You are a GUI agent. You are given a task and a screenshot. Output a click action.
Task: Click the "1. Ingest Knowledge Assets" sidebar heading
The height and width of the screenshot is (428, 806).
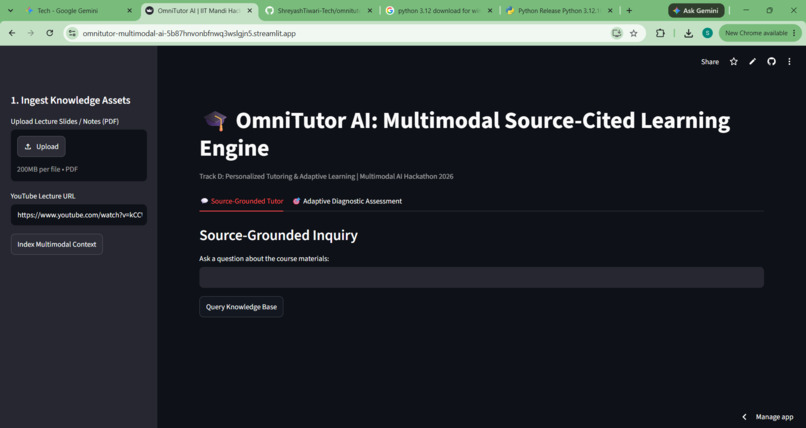(x=70, y=100)
